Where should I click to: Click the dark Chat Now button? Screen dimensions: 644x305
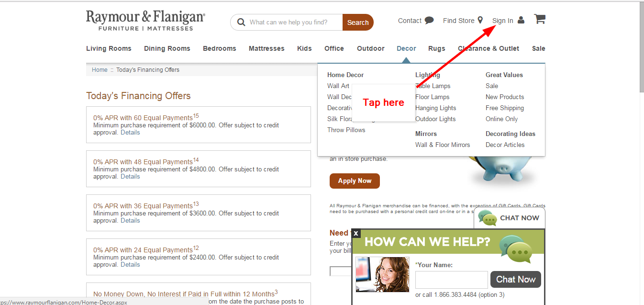[x=516, y=280]
